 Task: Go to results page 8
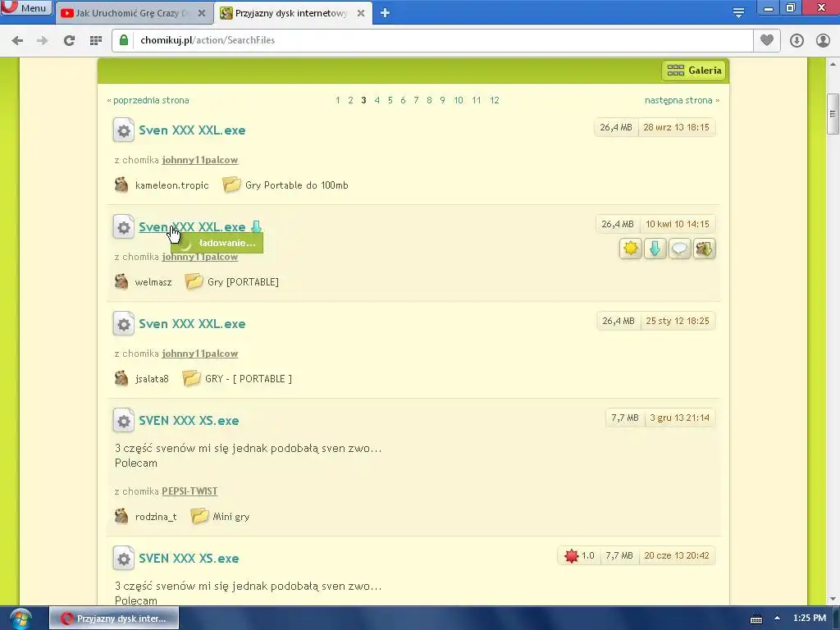pos(429,100)
